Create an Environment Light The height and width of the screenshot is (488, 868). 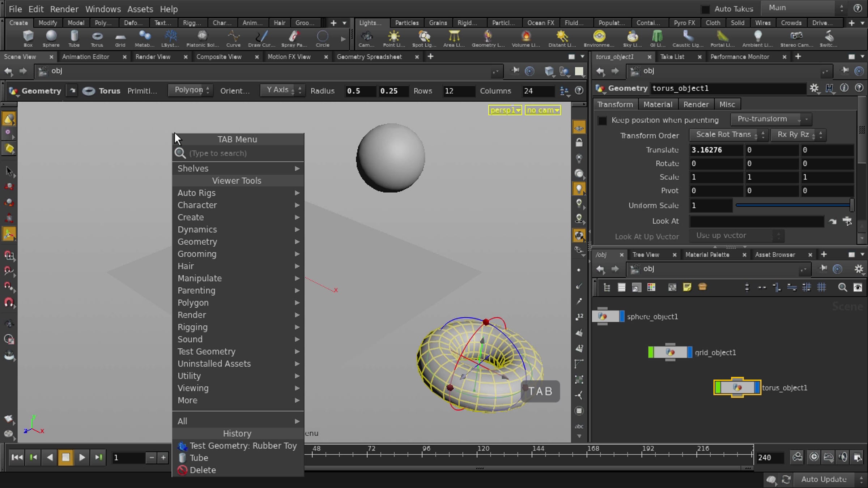pos(599,39)
